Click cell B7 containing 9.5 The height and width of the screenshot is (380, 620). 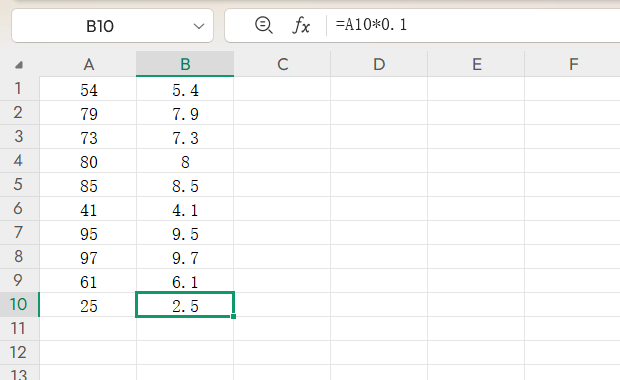[185, 233]
